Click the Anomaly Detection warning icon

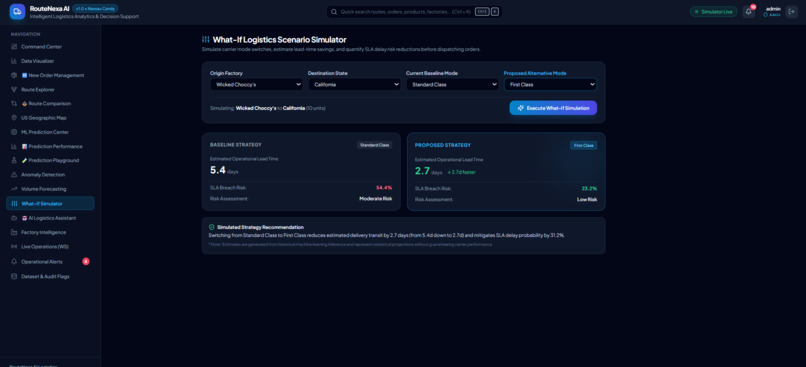pos(14,175)
